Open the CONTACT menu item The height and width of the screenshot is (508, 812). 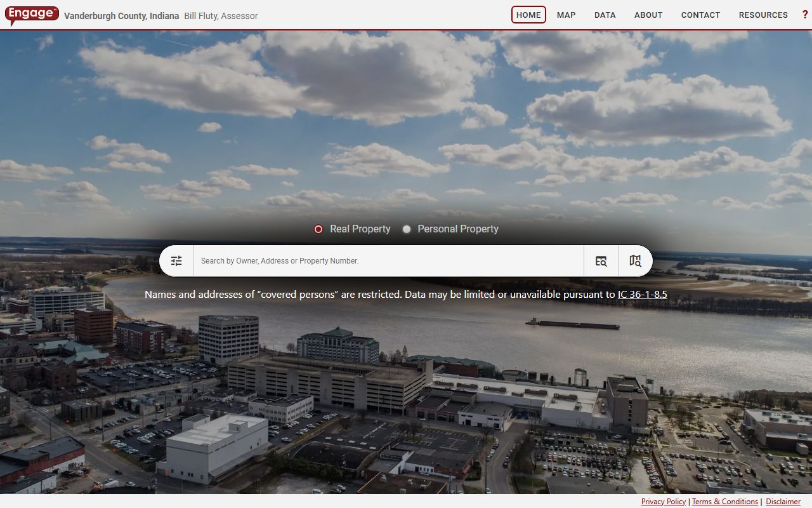click(x=700, y=15)
